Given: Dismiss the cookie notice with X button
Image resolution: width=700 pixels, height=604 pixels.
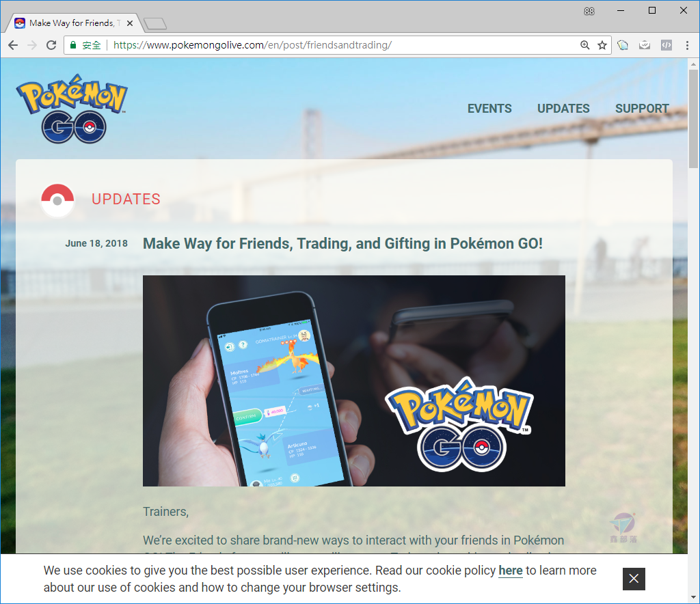Looking at the screenshot, I should 634,579.
